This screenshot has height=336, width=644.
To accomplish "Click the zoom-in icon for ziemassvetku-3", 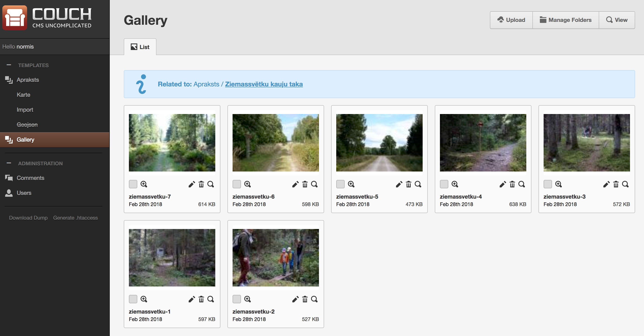I will (x=559, y=184).
